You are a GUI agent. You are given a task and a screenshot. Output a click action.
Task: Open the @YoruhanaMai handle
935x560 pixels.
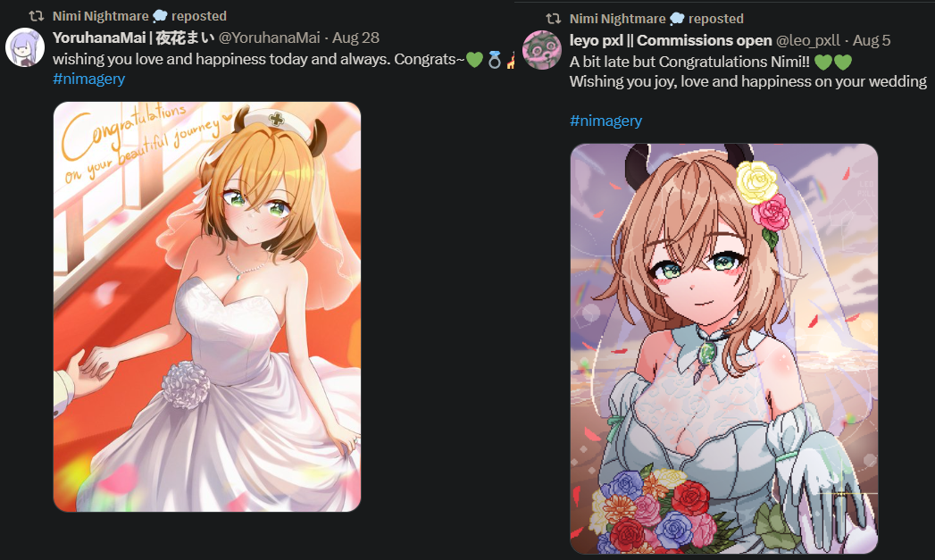[x=270, y=38]
